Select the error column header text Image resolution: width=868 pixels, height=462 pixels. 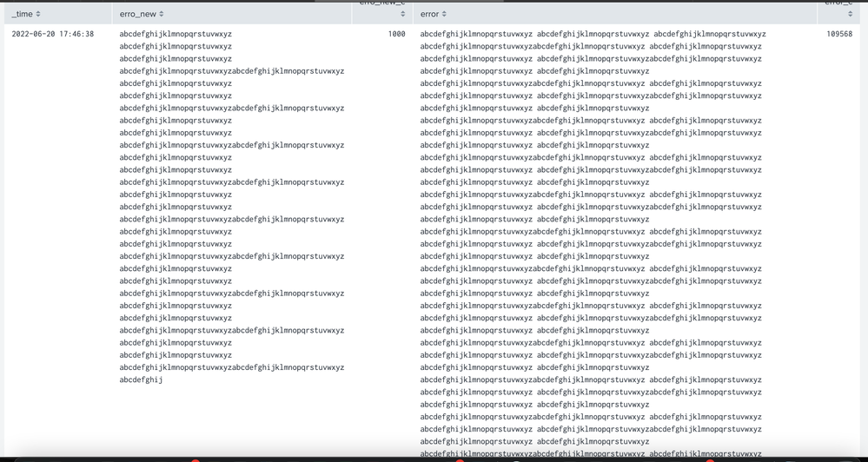point(429,14)
